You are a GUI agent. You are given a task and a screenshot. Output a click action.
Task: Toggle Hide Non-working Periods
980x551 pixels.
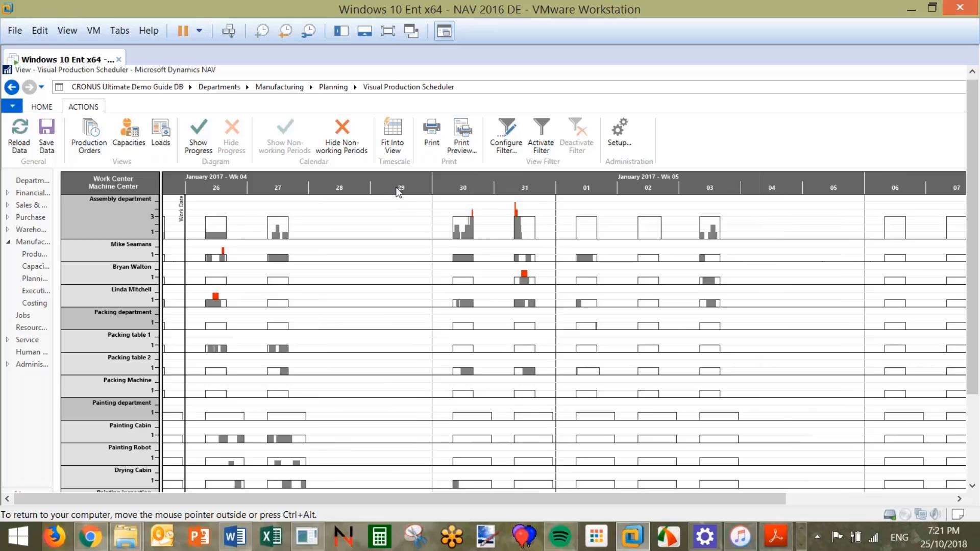point(341,135)
